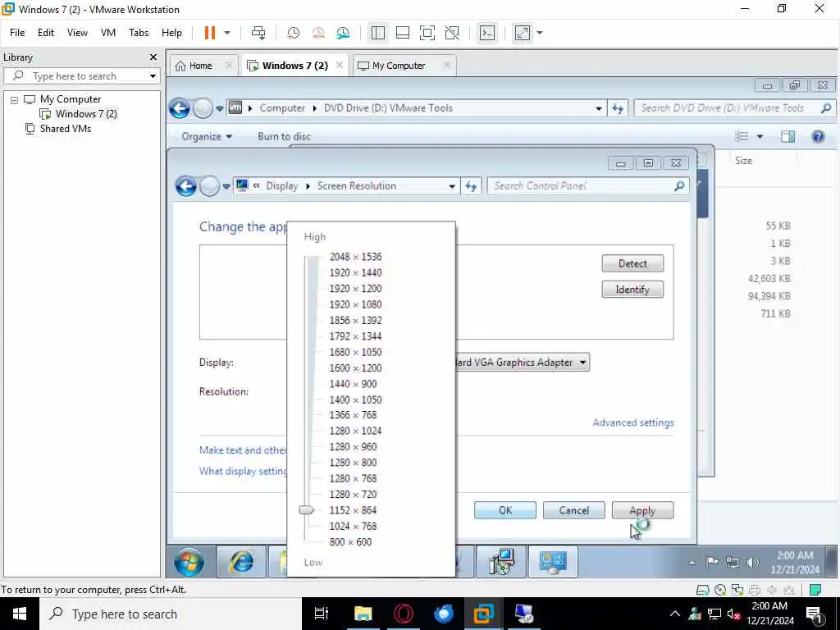Open explorer help question mark icon
The image size is (840, 630).
[x=818, y=137]
